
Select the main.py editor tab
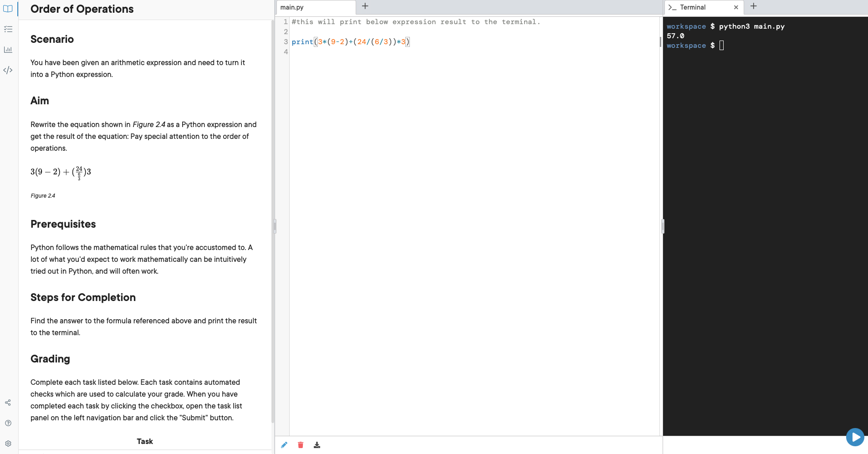coord(316,7)
